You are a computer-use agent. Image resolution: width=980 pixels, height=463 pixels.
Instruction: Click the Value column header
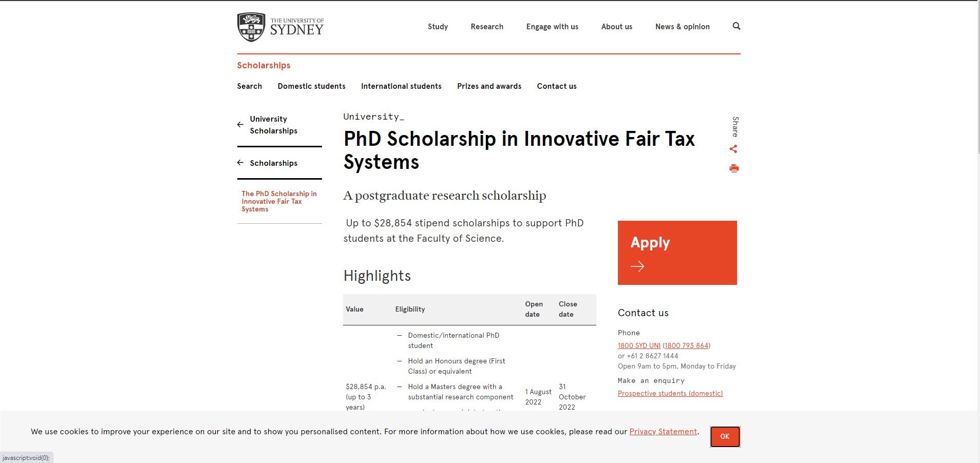354,309
